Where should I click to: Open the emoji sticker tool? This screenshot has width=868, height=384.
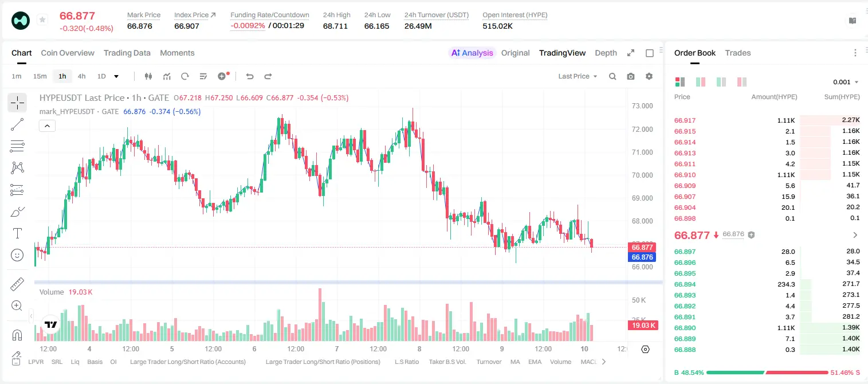(x=17, y=255)
